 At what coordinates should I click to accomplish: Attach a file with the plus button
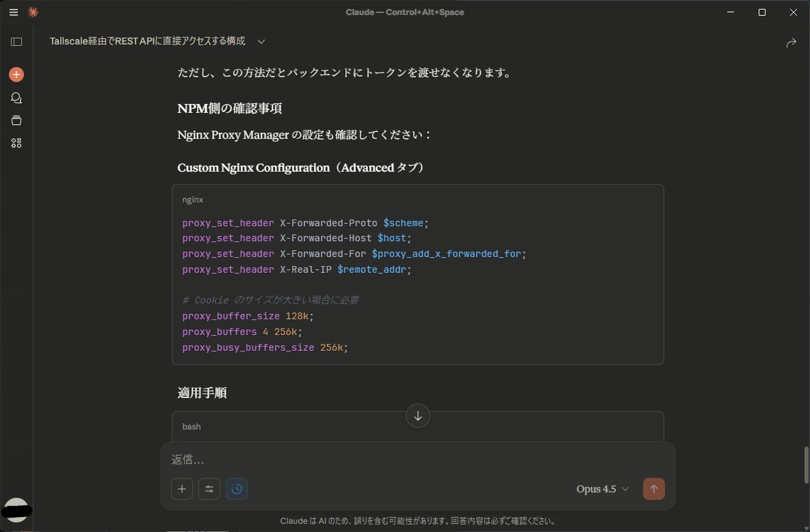pos(182,489)
